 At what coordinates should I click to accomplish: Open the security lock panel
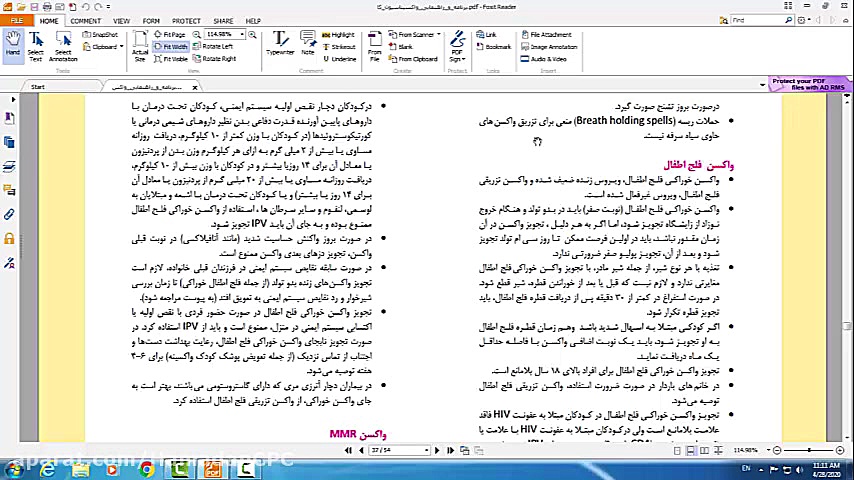click(9, 239)
